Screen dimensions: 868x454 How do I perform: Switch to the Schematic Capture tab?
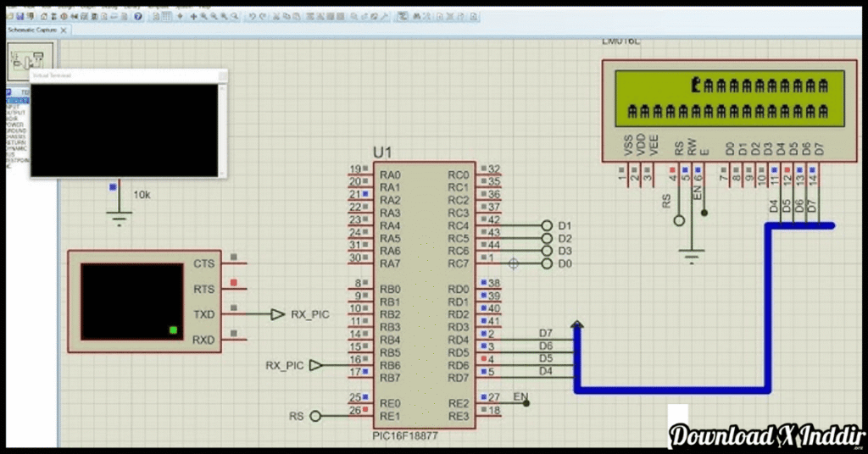click(32, 30)
